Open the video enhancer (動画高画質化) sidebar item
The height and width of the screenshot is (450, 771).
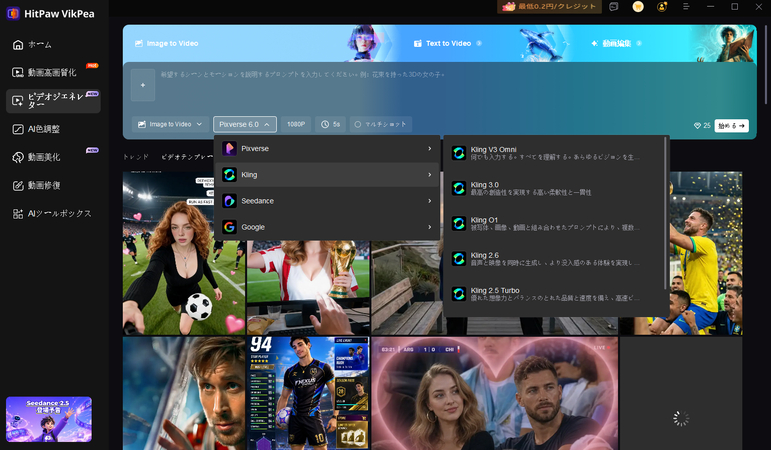click(53, 72)
